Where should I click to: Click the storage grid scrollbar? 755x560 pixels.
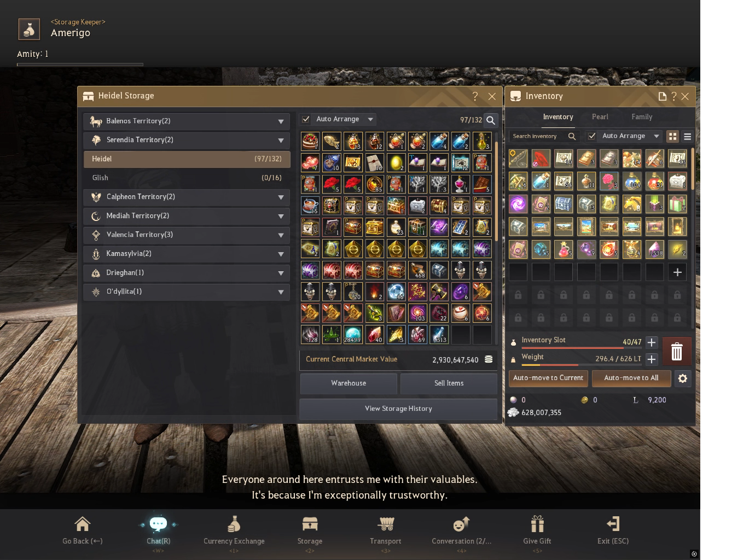(496, 191)
